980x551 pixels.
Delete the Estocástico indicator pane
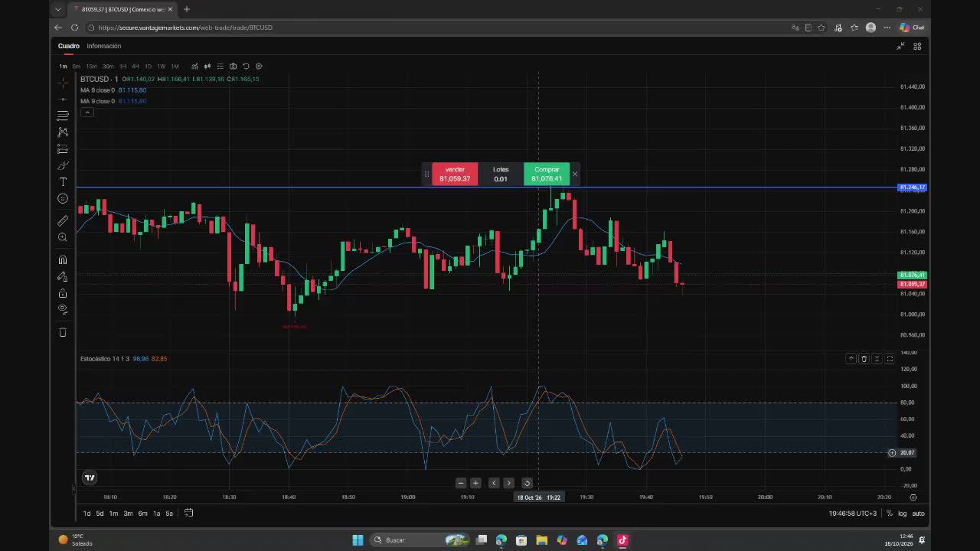coord(864,359)
